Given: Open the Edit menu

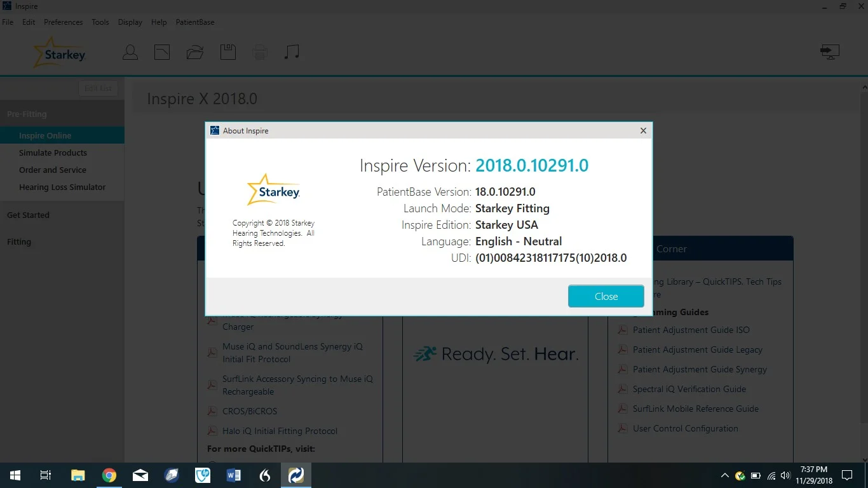Looking at the screenshot, I should click(29, 22).
